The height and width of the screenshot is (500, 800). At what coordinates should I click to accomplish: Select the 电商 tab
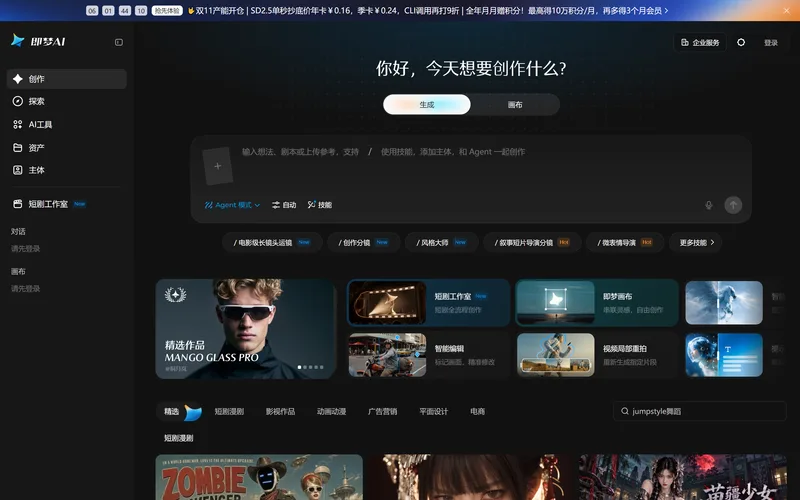(478, 411)
